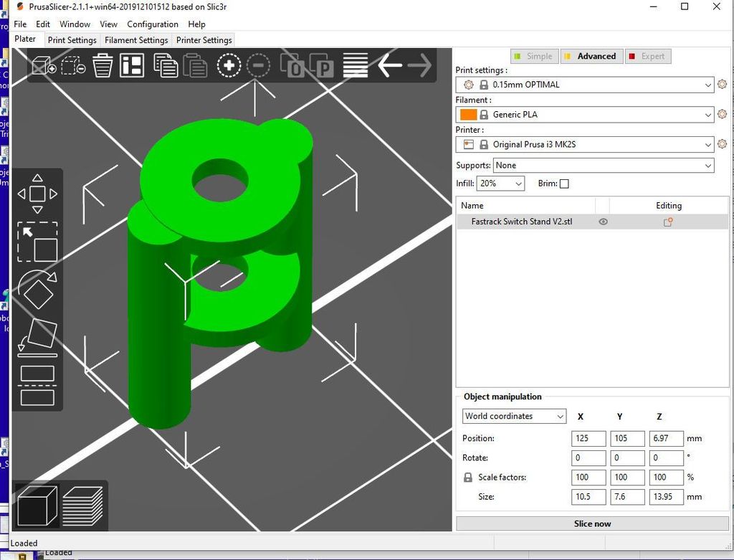The height and width of the screenshot is (560, 734).
Task: Click the Add object icon in toolbar
Action: point(44,67)
